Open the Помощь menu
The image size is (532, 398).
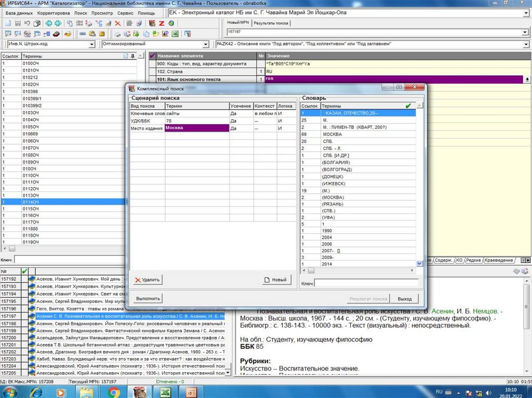(x=146, y=13)
